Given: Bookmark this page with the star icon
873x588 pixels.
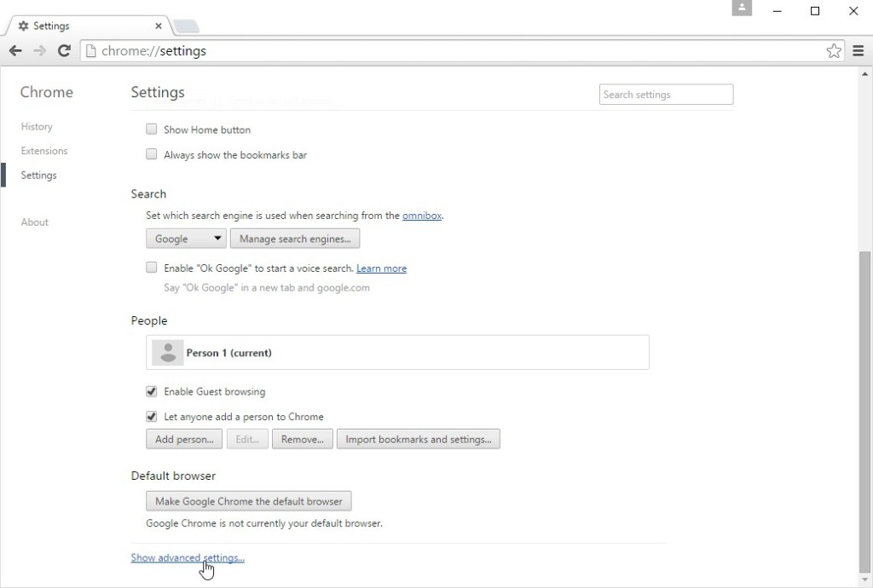Looking at the screenshot, I should [834, 51].
